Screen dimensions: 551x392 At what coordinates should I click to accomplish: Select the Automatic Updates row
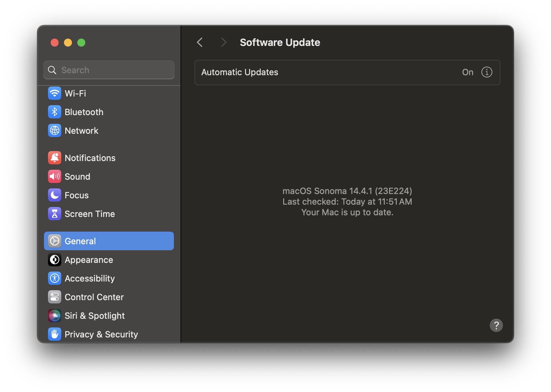pyautogui.click(x=347, y=73)
